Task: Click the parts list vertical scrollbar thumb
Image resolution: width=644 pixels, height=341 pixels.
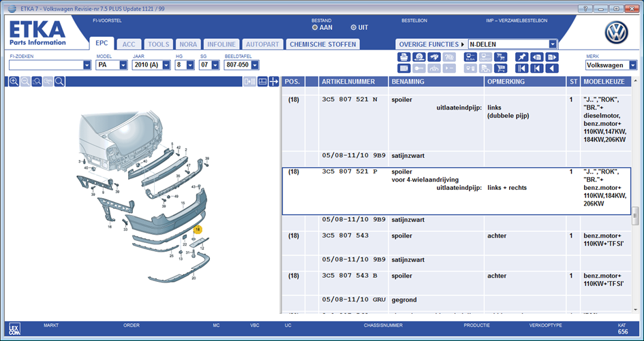Action: point(635,214)
